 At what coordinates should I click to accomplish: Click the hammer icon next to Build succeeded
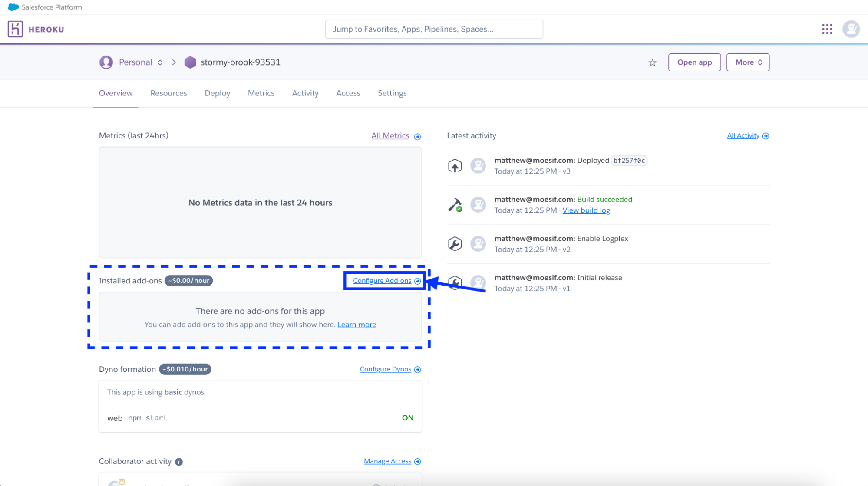455,204
